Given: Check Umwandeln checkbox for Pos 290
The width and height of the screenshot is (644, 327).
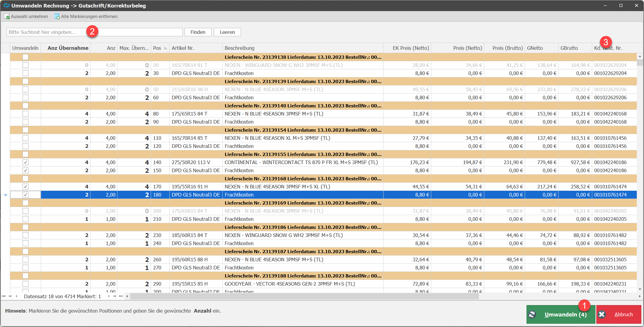Looking at the screenshot, I should click(x=25, y=284).
